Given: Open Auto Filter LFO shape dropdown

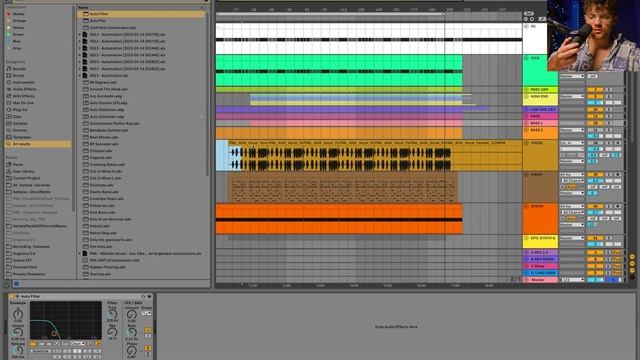Looking at the screenshot, I should (146, 313).
